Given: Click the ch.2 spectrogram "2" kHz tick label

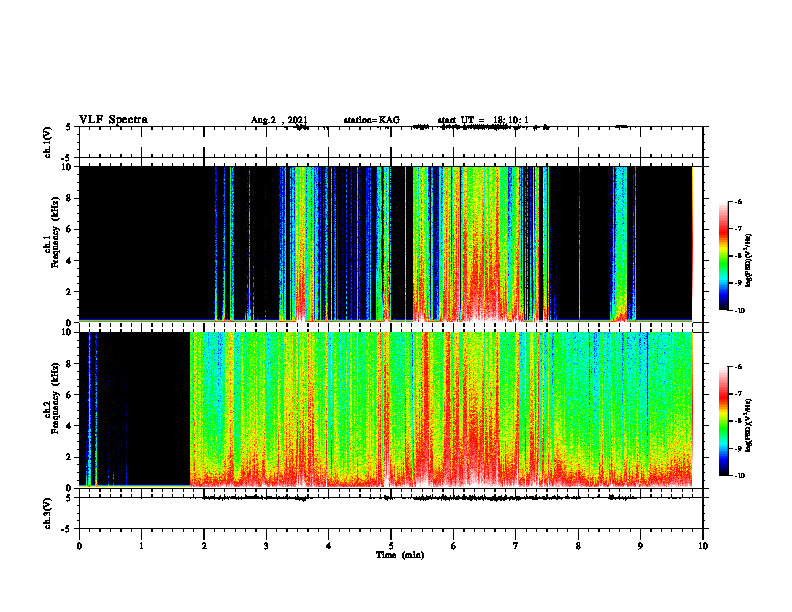Looking at the screenshot, I should [70, 457].
